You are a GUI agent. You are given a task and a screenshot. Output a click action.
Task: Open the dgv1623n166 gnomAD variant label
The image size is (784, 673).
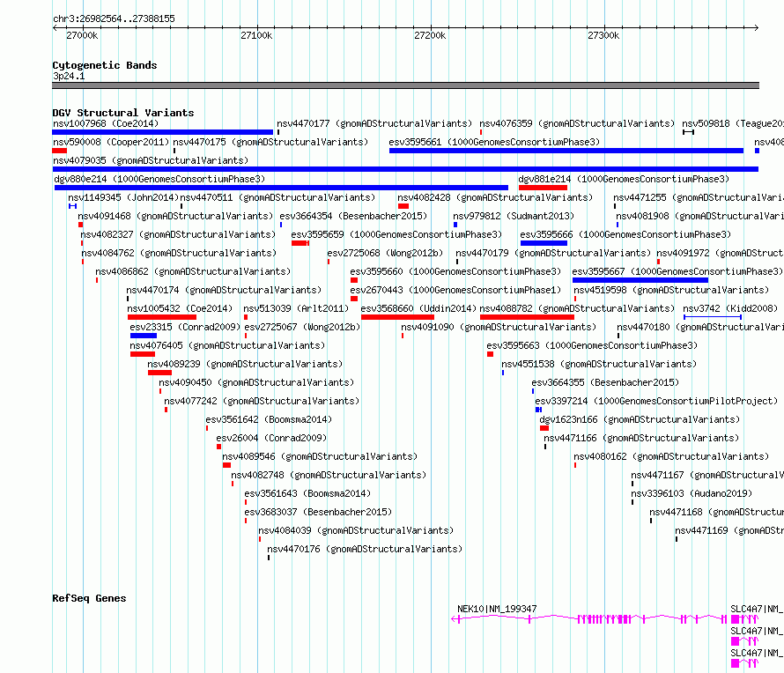(x=640, y=419)
